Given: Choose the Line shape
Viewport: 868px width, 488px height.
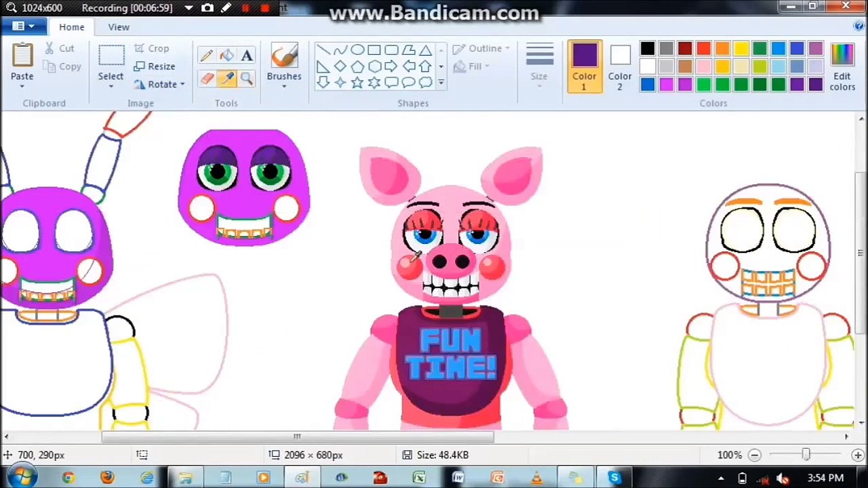Looking at the screenshot, I should pyautogui.click(x=323, y=50).
